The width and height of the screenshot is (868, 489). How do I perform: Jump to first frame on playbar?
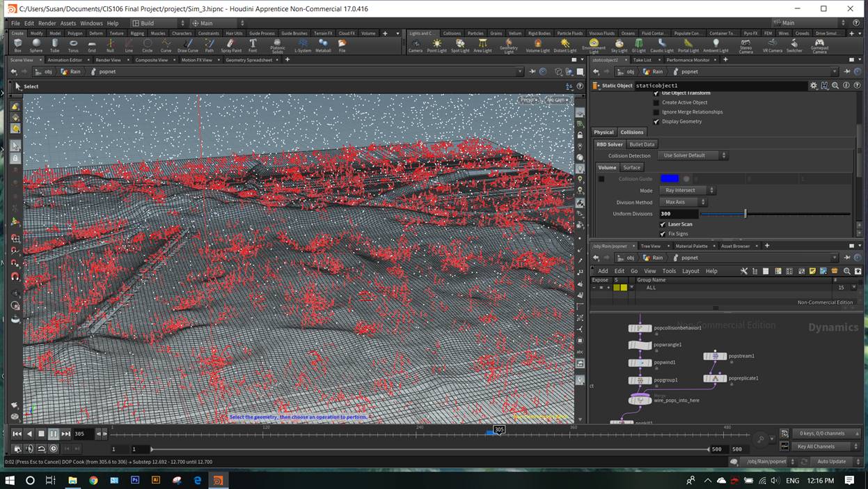click(x=17, y=433)
